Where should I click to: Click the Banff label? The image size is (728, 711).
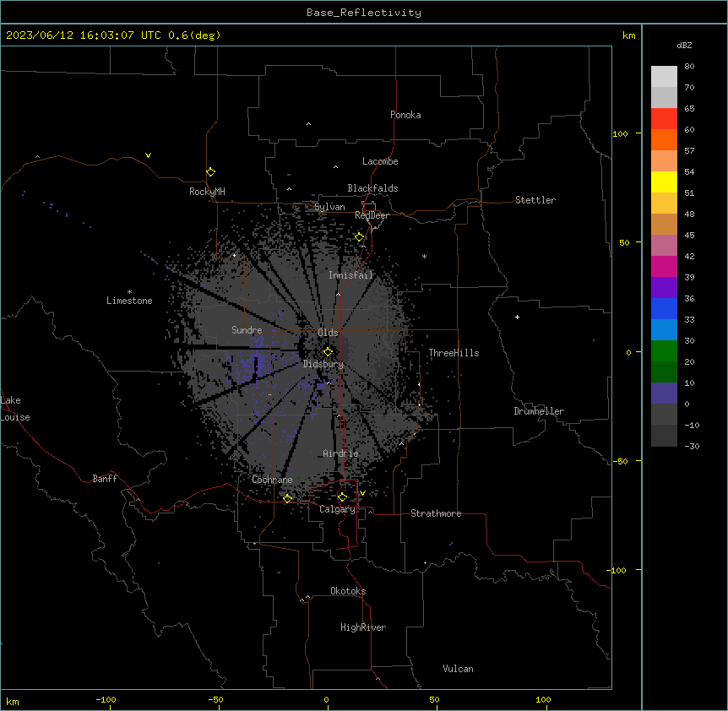105,479
